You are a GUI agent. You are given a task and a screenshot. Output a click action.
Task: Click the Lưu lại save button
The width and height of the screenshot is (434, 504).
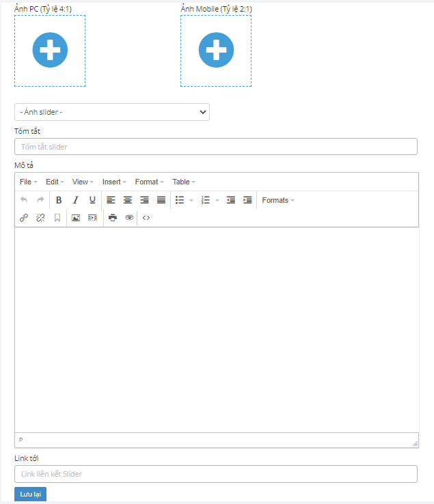30,494
